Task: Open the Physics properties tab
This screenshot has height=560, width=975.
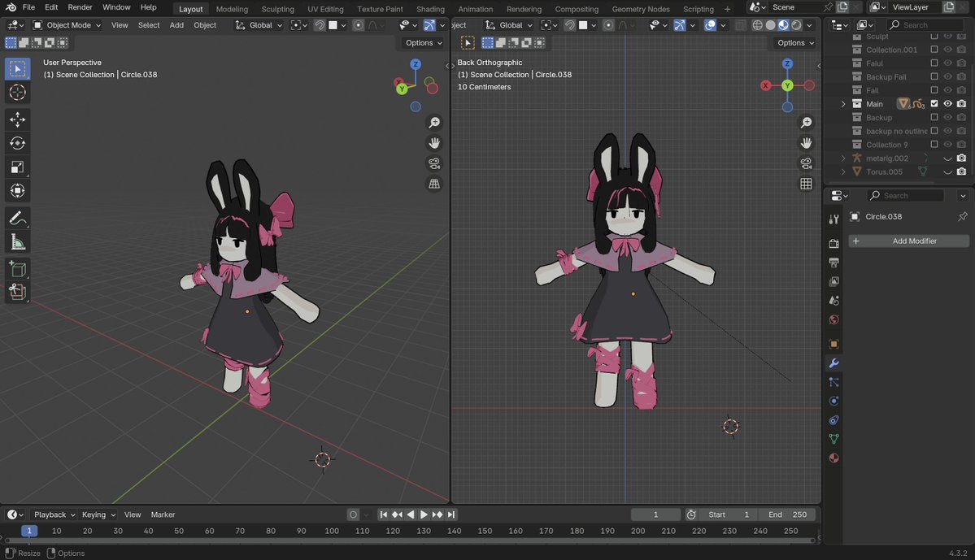Action: pyautogui.click(x=834, y=401)
